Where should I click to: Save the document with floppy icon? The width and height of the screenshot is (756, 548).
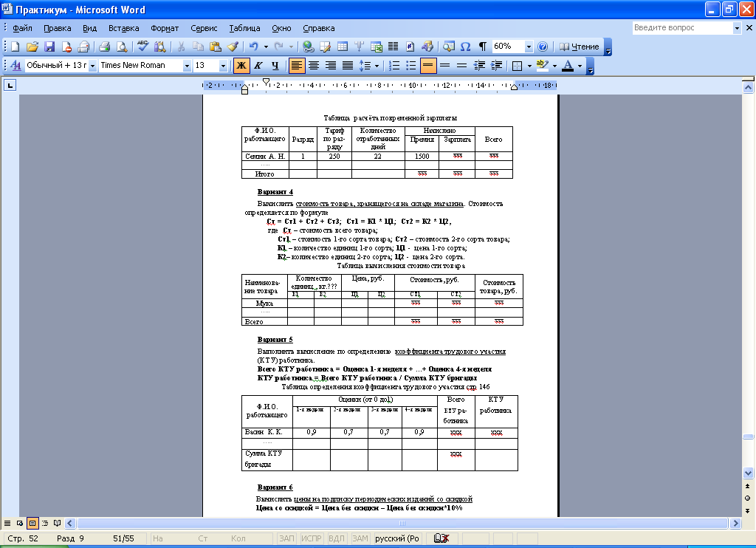pos(49,47)
